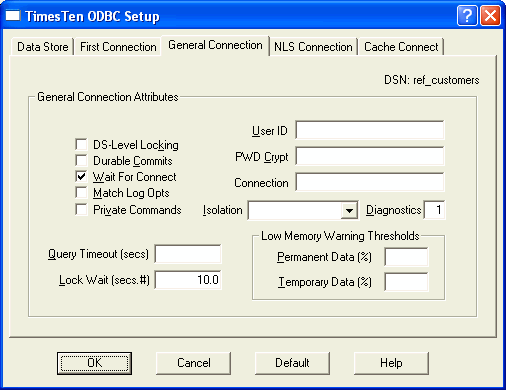Click the General Connection Attributes group label
This screenshot has height=390, width=506.
[108, 97]
